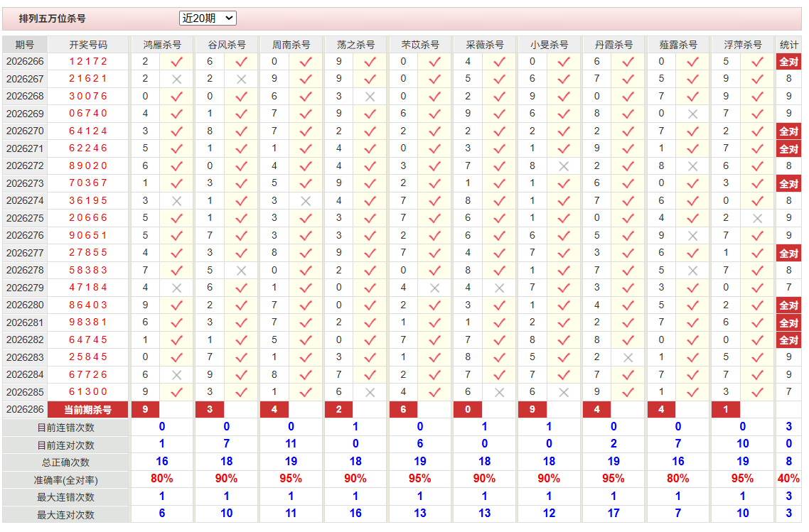
Task: Click the 统计 column header
Action: 789,45
